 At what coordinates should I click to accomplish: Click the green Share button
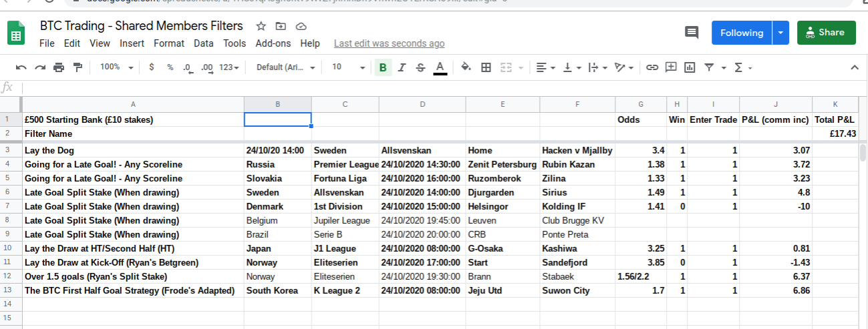coord(826,33)
